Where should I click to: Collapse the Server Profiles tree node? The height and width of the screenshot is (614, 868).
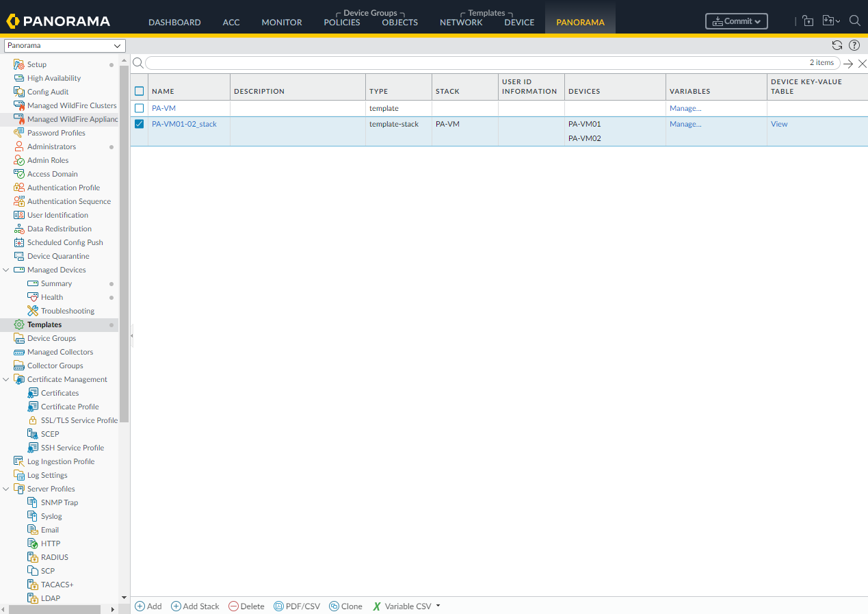(6, 489)
